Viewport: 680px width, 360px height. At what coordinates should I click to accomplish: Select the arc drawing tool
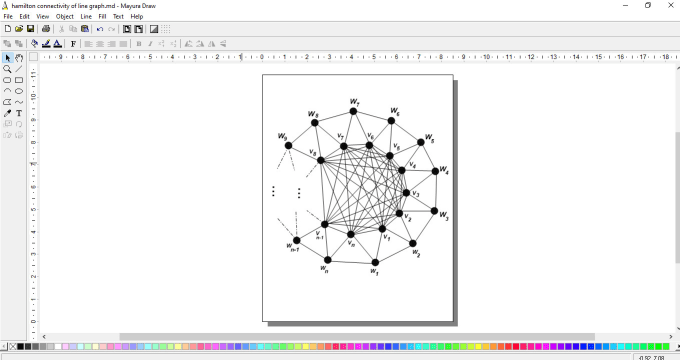[7, 91]
